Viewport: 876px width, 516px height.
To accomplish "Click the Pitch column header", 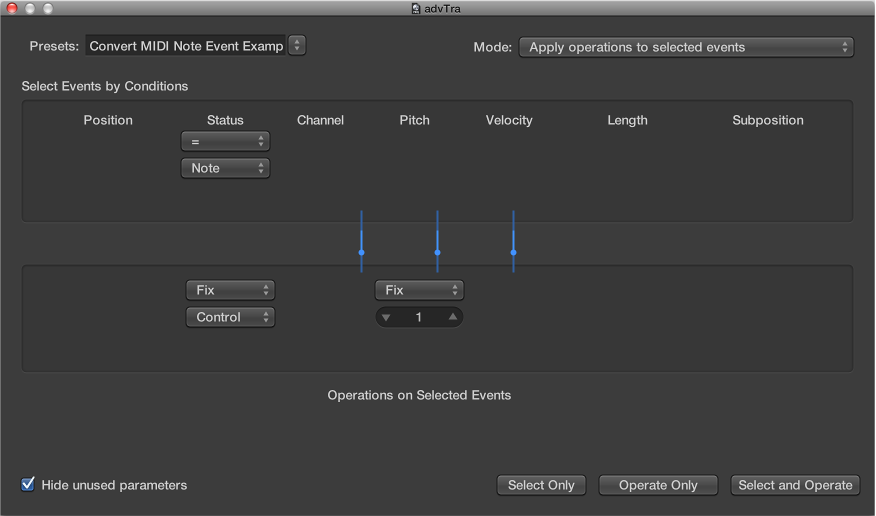I will click(415, 120).
